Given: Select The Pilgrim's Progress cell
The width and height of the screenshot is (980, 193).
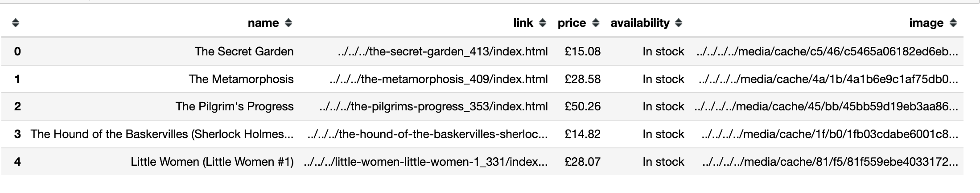Looking at the screenshot, I should coord(235,107).
